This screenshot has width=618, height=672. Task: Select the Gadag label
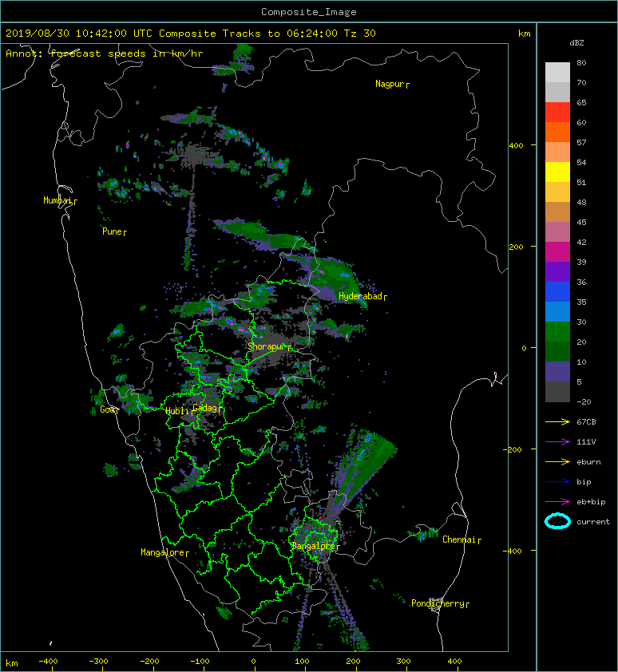205,408
